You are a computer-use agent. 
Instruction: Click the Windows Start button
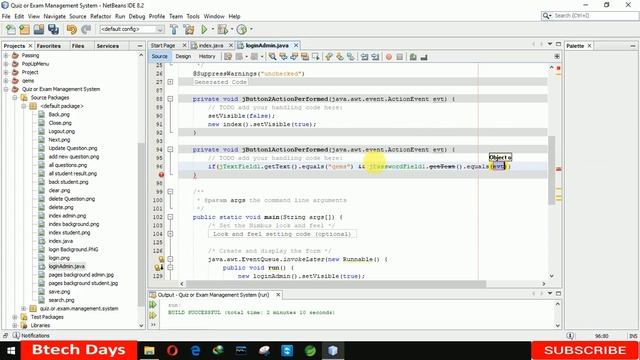[11, 351]
